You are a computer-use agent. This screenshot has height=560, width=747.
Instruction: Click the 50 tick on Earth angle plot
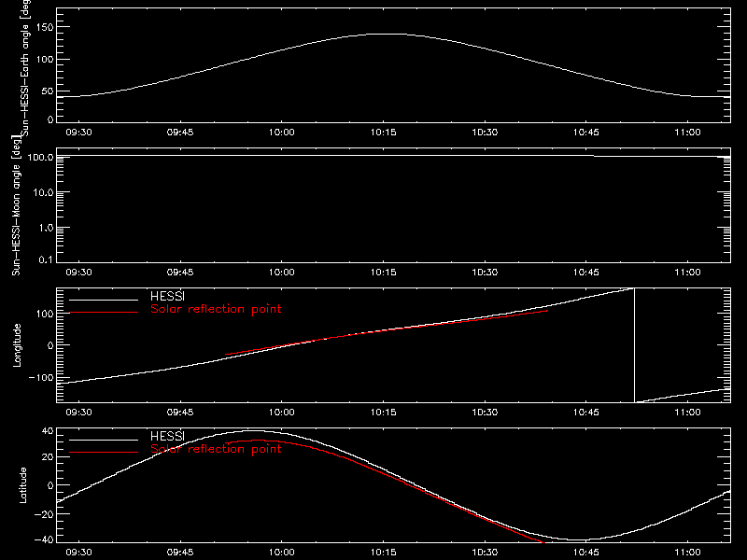(48, 91)
